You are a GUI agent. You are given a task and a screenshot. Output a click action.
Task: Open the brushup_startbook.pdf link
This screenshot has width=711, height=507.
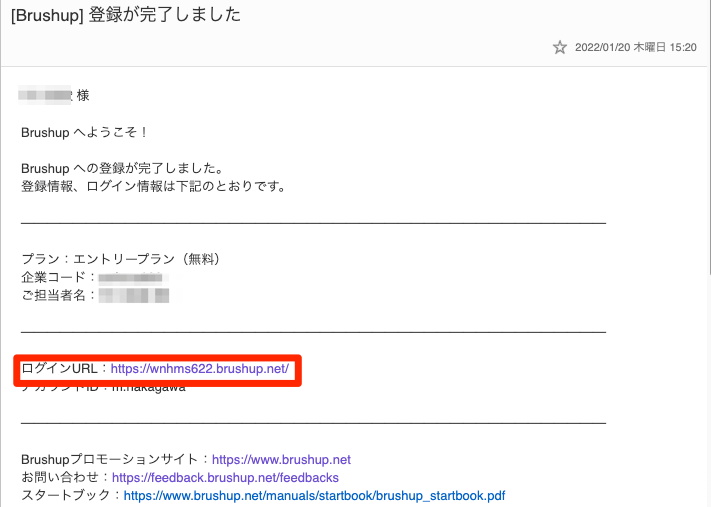tap(314, 496)
